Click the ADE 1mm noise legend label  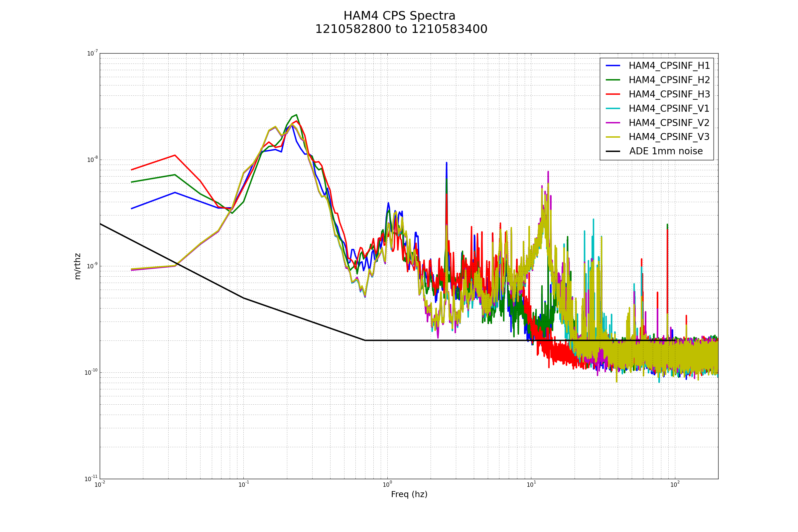[666, 151]
